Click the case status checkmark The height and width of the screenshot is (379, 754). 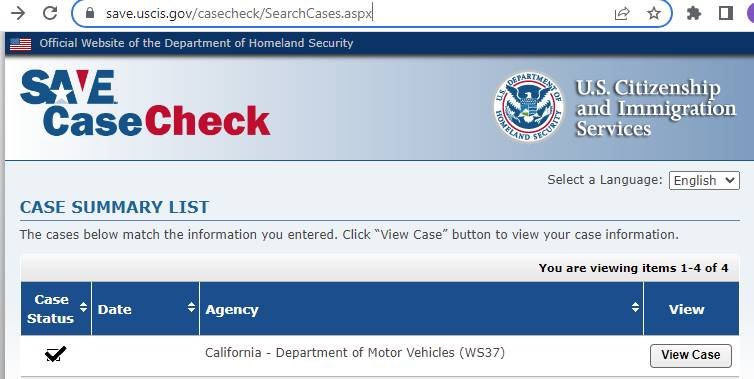pos(55,354)
